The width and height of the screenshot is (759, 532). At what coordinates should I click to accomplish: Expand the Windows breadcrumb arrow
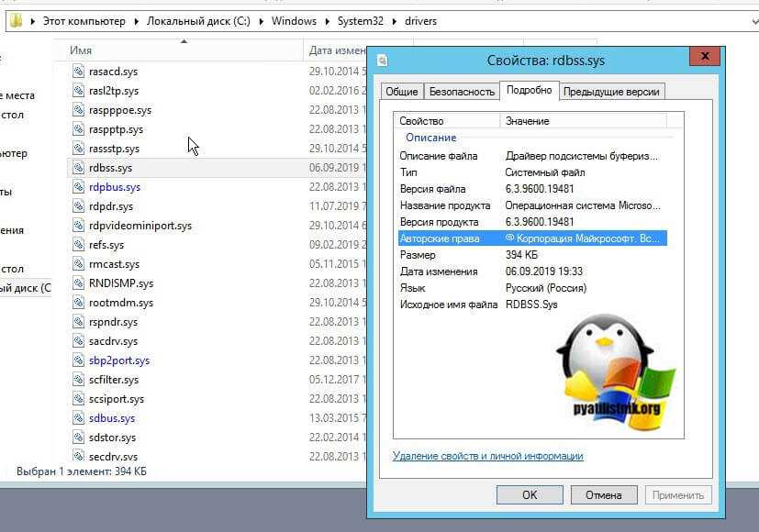click(x=325, y=21)
